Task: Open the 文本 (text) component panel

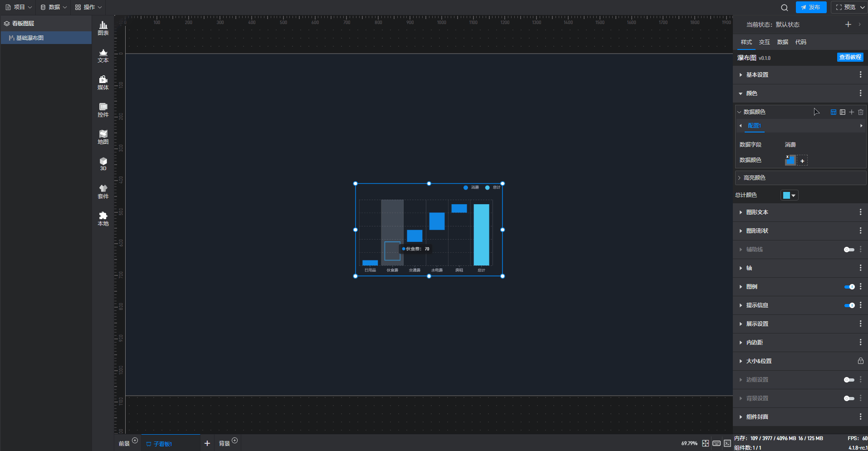Action: (103, 55)
